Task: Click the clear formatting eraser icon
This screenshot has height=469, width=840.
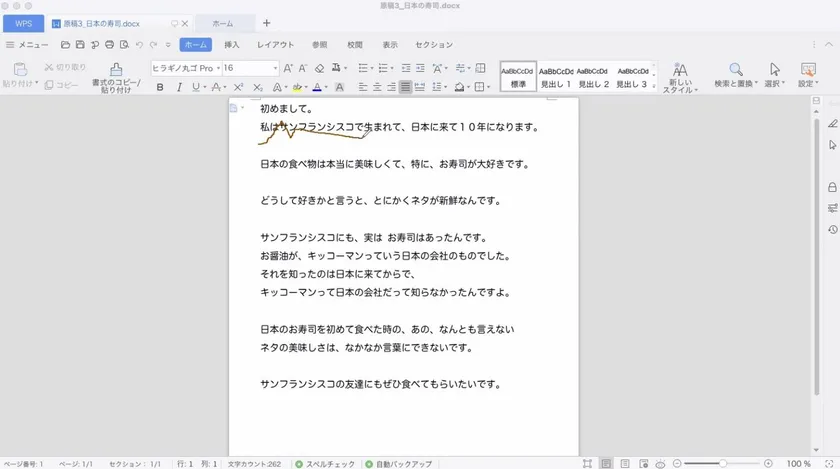Action: point(319,69)
